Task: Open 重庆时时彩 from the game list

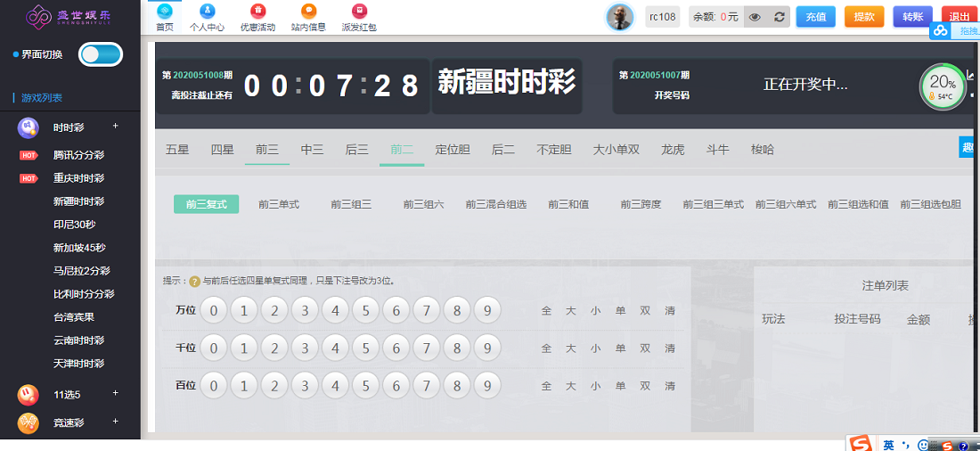Action: click(x=78, y=178)
